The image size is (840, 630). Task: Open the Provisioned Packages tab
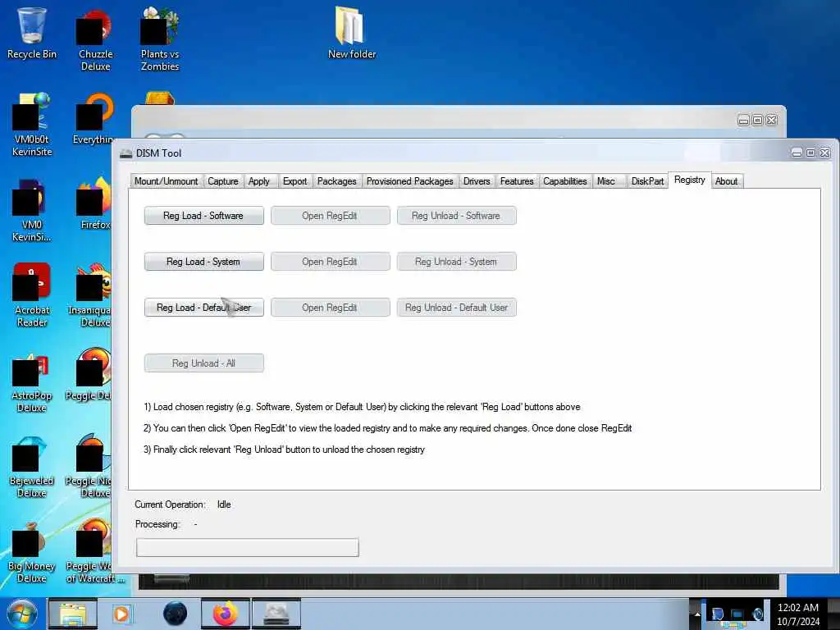pos(410,181)
